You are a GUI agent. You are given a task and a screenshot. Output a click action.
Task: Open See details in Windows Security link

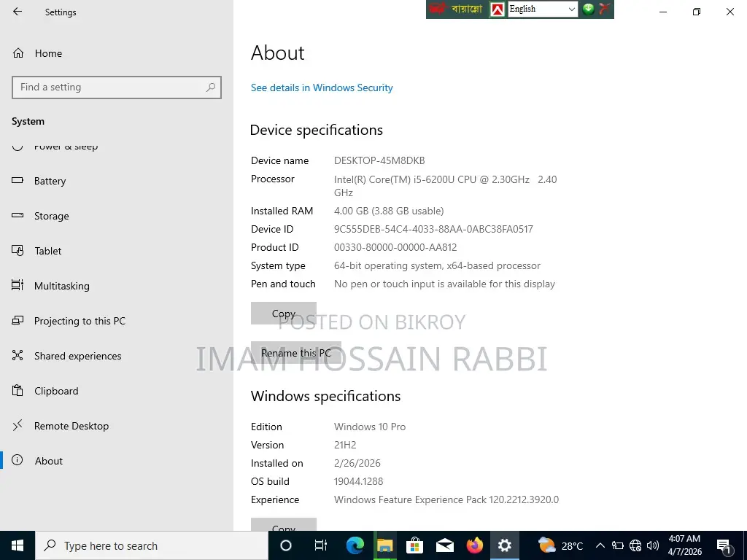coord(322,88)
